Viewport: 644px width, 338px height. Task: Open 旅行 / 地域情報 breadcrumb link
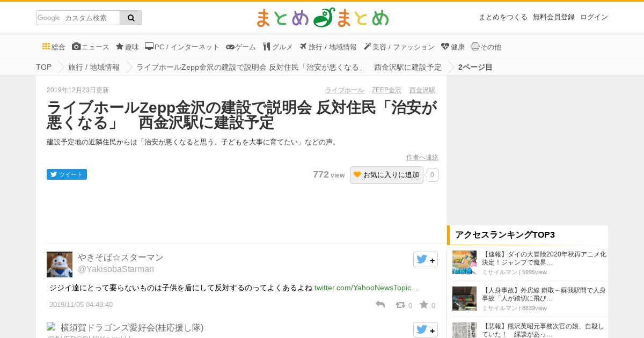pos(94,67)
